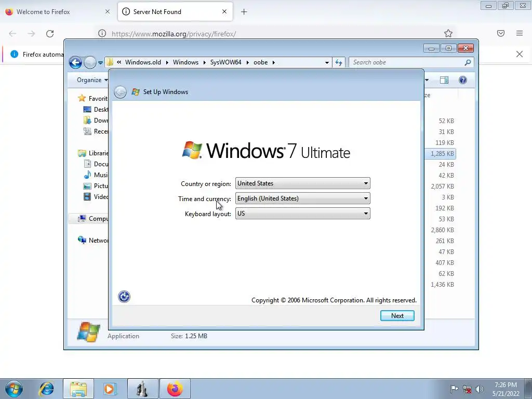The width and height of the screenshot is (532, 399).
Task: Open the Keyboard layout dropdown
Action: (x=302, y=214)
